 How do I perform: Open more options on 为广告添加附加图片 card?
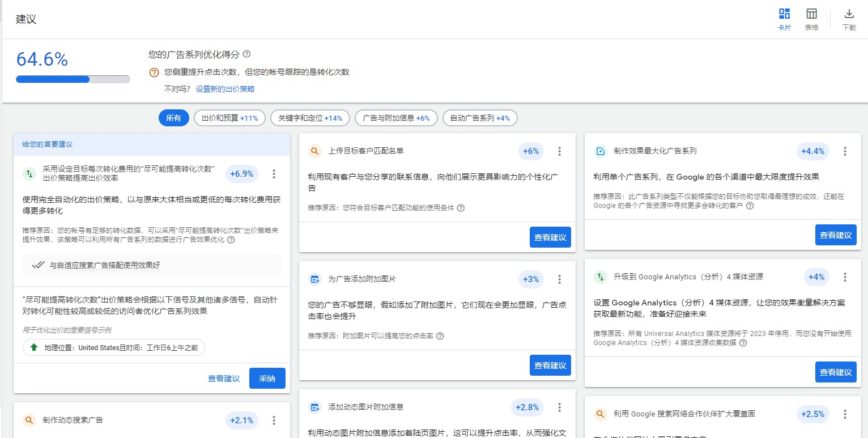[559, 279]
